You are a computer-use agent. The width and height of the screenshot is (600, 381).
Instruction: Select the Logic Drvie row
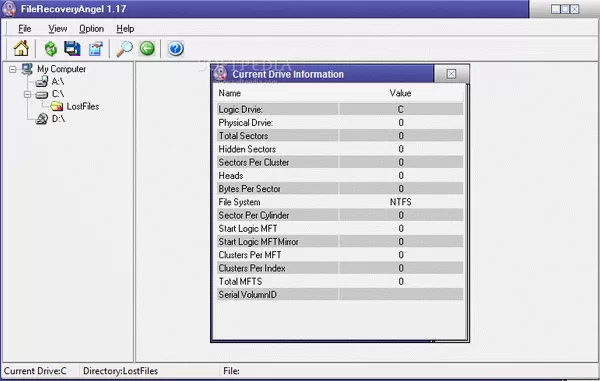[x=340, y=109]
